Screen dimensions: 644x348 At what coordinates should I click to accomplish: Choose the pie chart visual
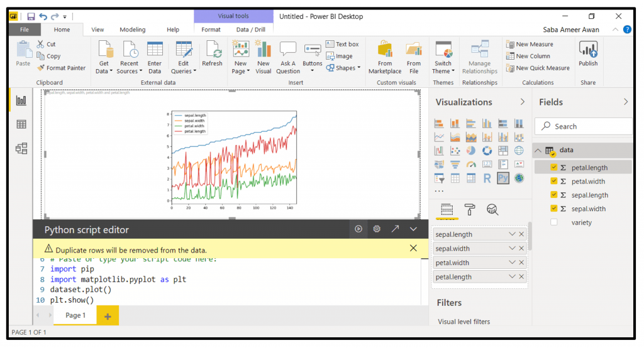pyautogui.click(x=471, y=151)
